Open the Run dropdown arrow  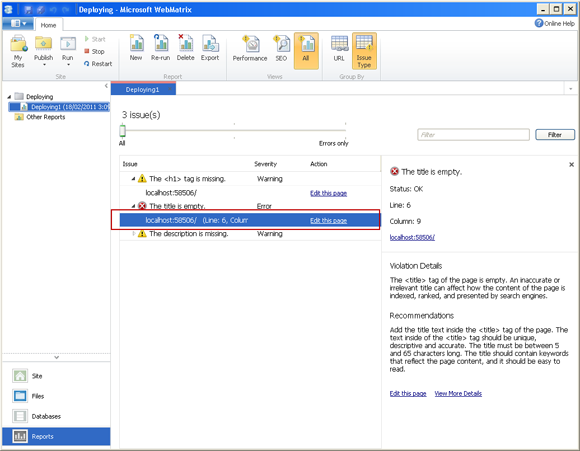click(x=68, y=65)
